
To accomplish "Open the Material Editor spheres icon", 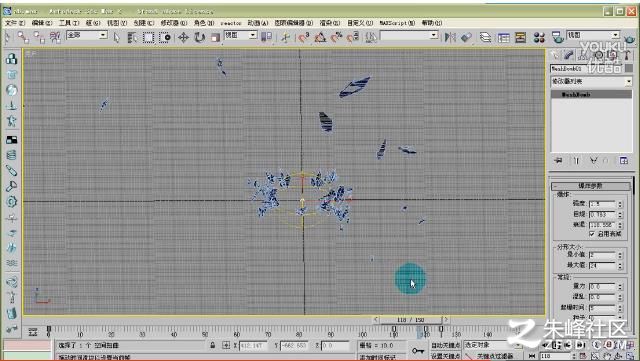I will 539,38.
